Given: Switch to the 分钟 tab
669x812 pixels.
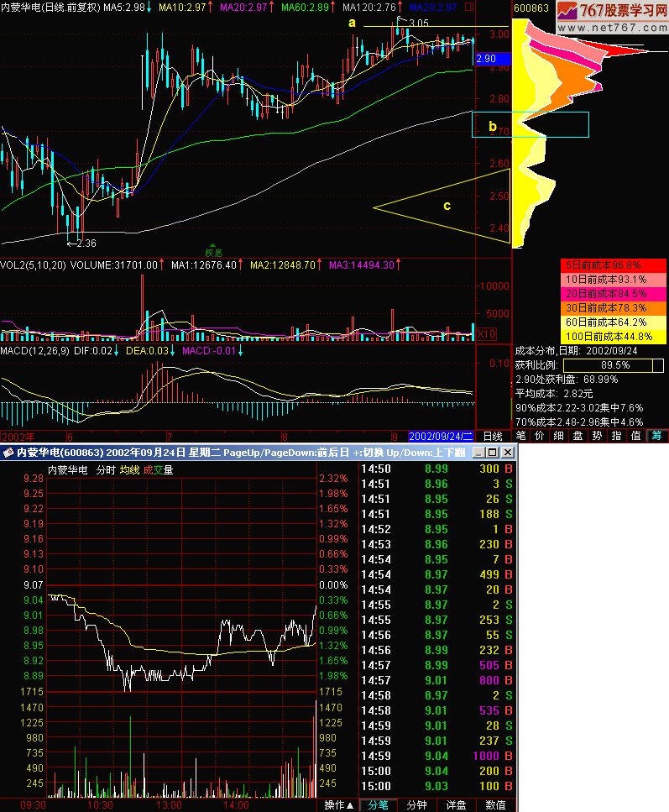Looking at the screenshot, I should point(417,805).
